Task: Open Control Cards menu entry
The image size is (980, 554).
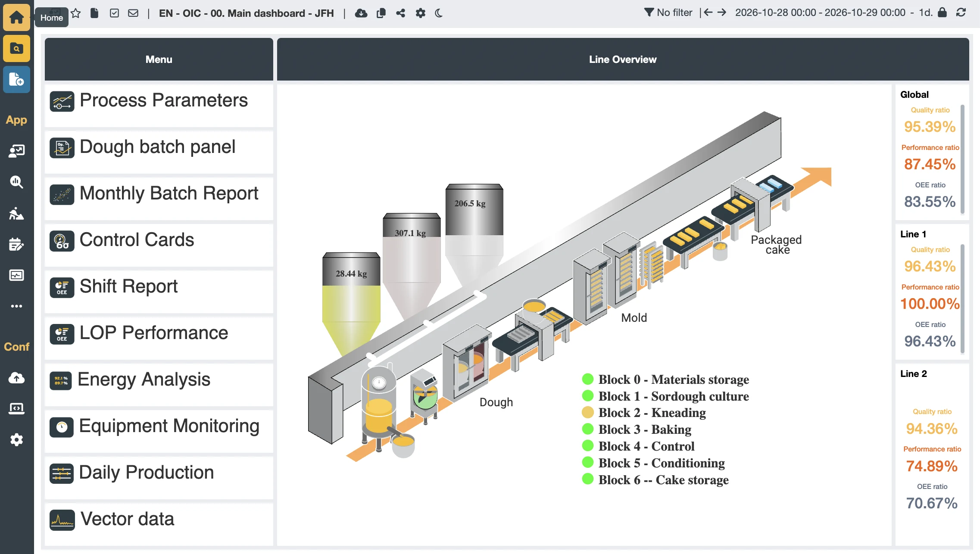Action: click(159, 245)
